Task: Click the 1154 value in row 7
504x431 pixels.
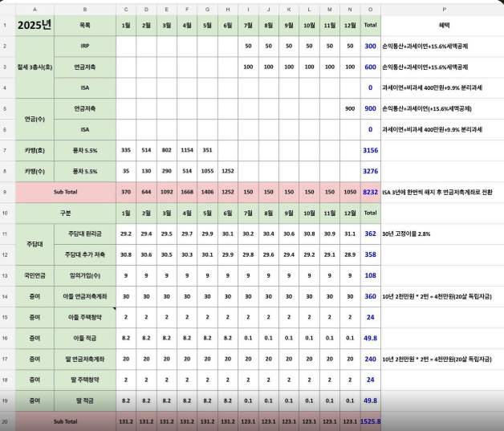Action: click(187, 150)
